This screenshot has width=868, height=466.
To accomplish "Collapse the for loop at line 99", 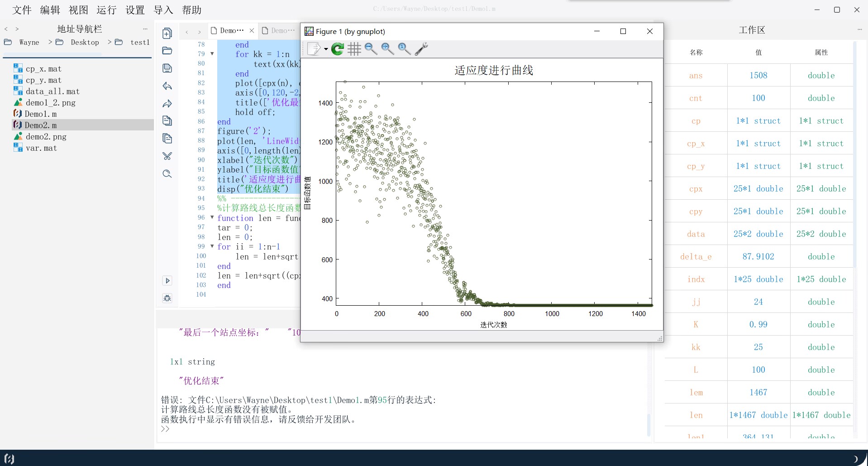I will click(212, 246).
